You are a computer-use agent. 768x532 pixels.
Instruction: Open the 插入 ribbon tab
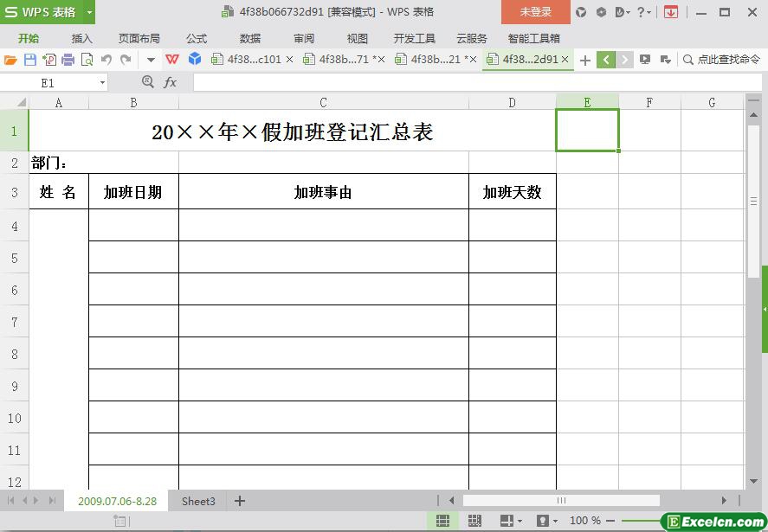point(81,38)
